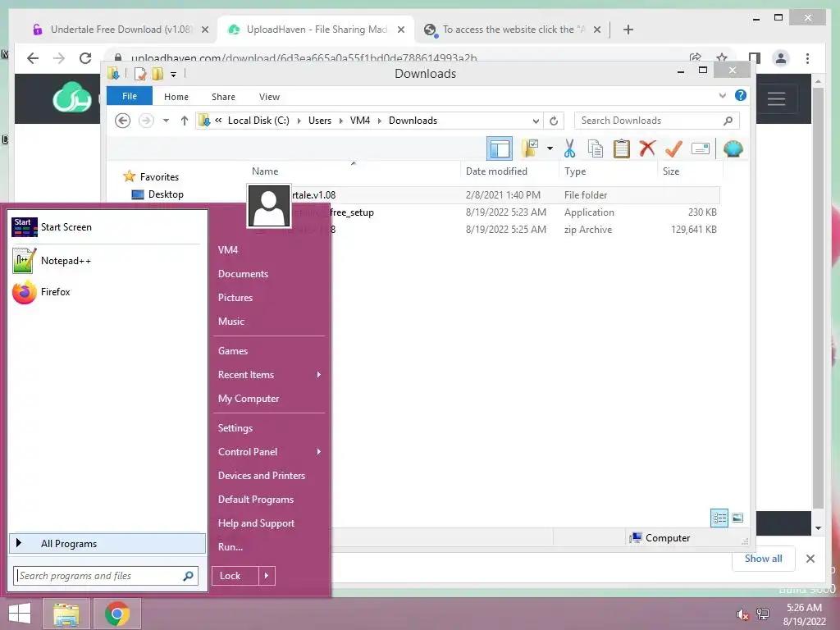This screenshot has width=840, height=630.
Task: Go back in Explorer navigation
Action: [123, 121]
